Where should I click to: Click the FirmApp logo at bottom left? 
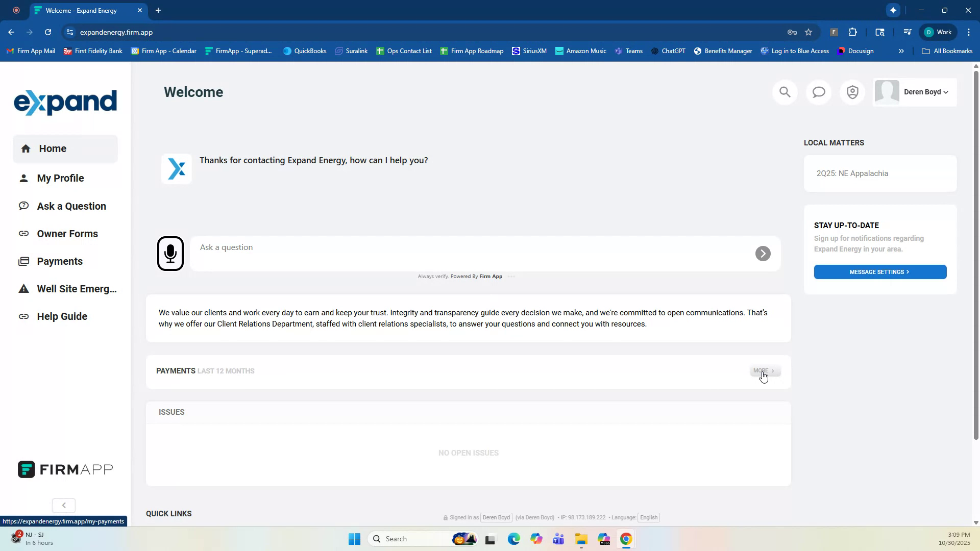point(65,469)
